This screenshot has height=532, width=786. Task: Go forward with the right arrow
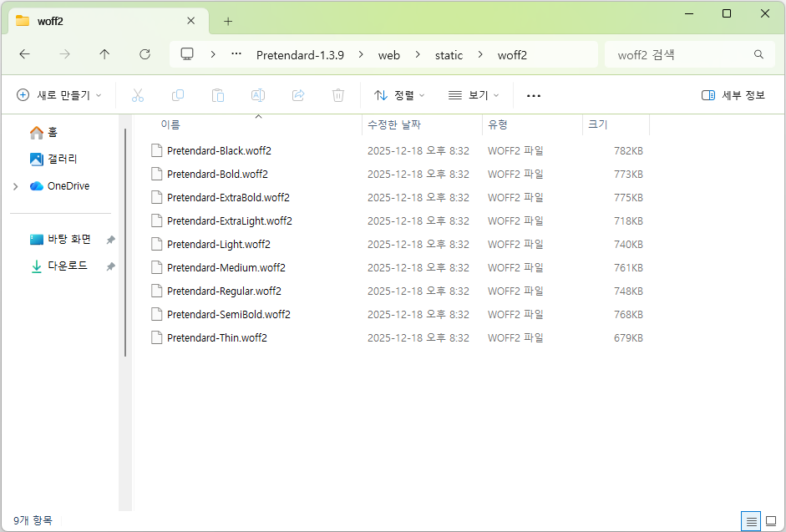(x=64, y=54)
